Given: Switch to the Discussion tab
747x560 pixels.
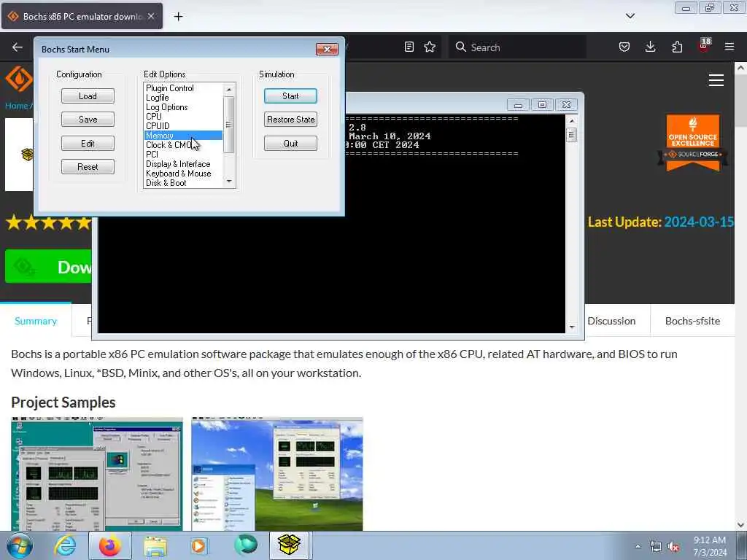Looking at the screenshot, I should [x=611, y=321].
